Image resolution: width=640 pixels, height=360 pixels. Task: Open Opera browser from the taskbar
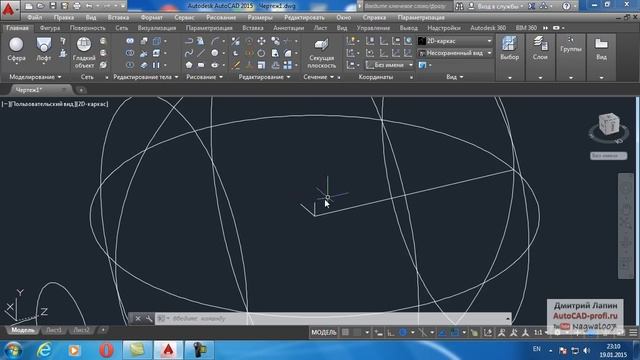(106, 350)
